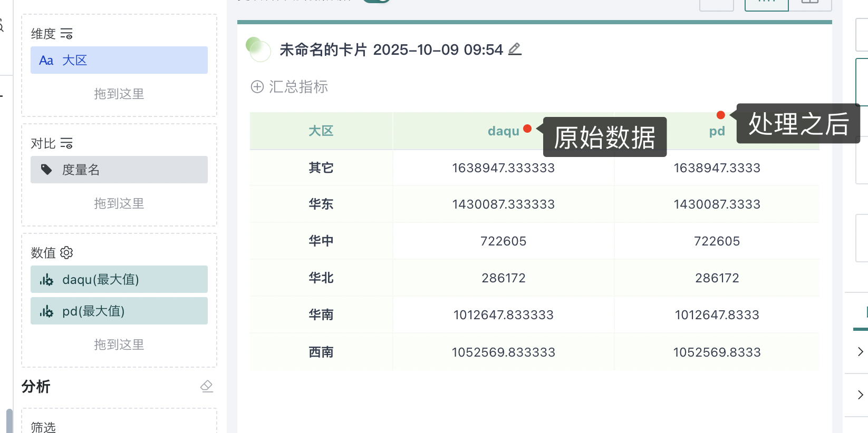Click cell value 1430087.333333
The width and height of the screenshot is (868, 433).
tap(504, 204)
